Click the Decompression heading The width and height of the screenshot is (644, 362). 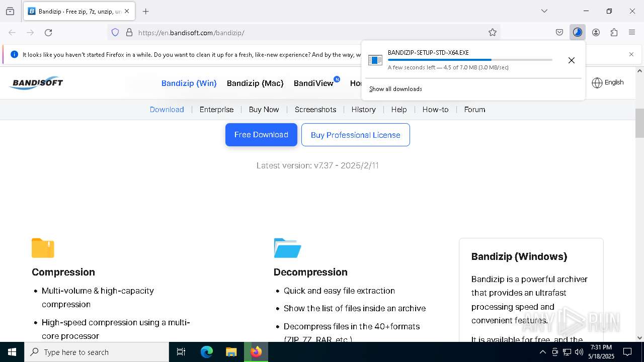(x=310, y=272)
